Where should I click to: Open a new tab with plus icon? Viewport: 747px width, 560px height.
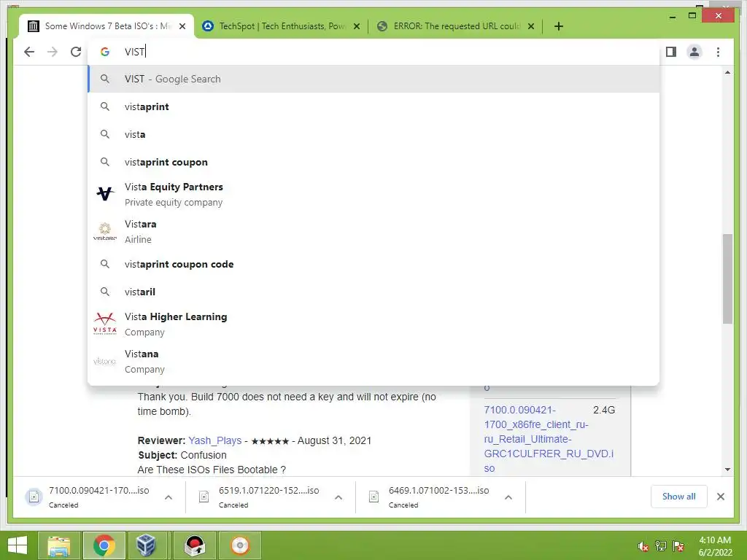coord(559,26)
